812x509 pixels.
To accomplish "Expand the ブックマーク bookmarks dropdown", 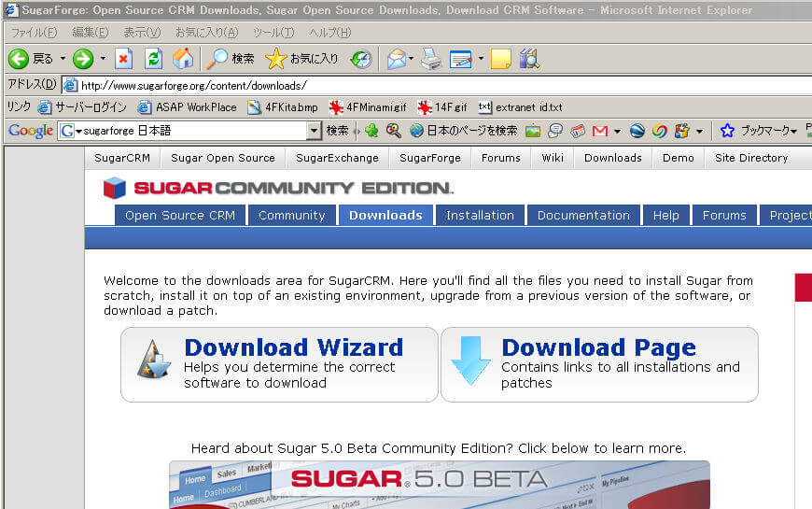I will click(x=793, y=131).
